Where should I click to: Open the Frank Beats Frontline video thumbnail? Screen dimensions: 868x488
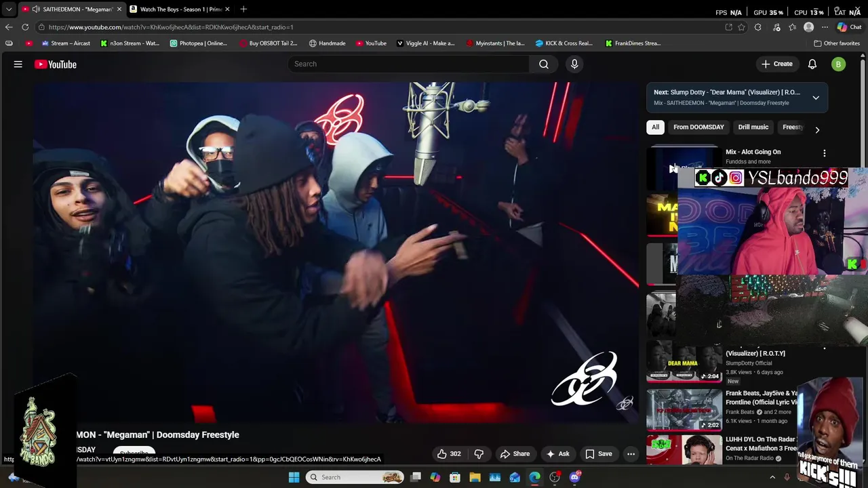[684, 409]
